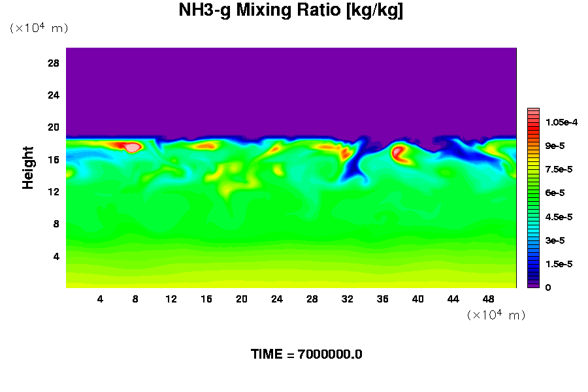The width and height of the screenshot is (588, 392).
Task: Select the TIME = 7000000.0 text
Action: pos(306,354)
